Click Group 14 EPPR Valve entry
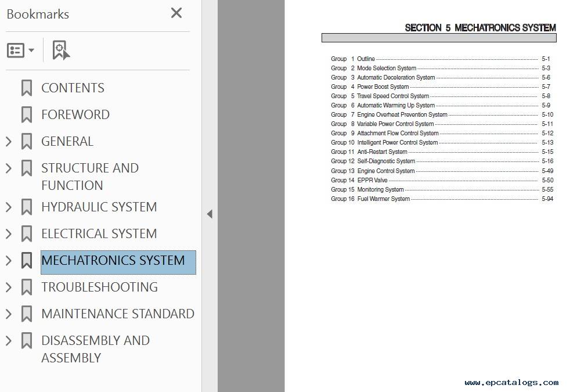This screenshot has height=392, width=588. 442,181
